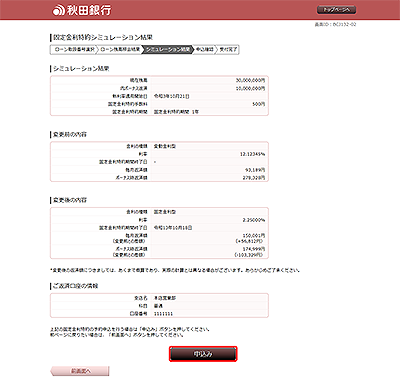Screen dimensions: 400x388
Task: Select the highlighted シミュレーション結果 step
Action: [x=168, y=49]
